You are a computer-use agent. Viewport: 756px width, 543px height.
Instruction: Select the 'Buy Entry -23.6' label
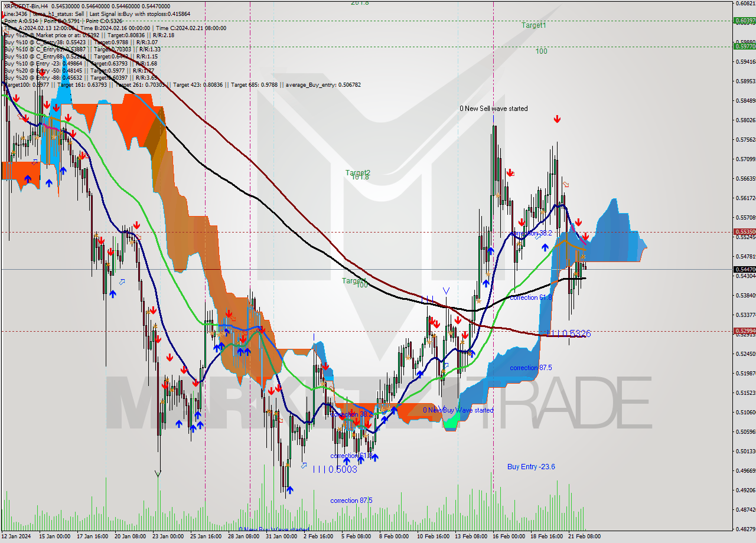(x=531, y=466)
